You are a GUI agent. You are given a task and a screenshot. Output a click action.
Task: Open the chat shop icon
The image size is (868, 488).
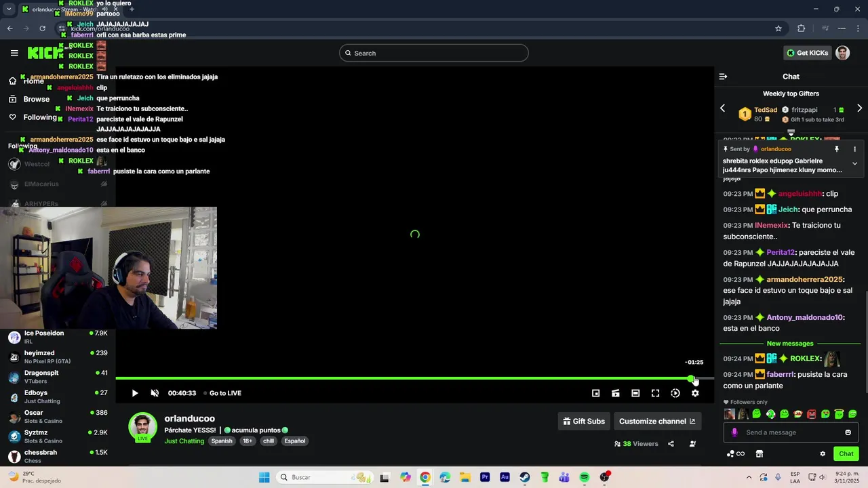tap(759, 453)
